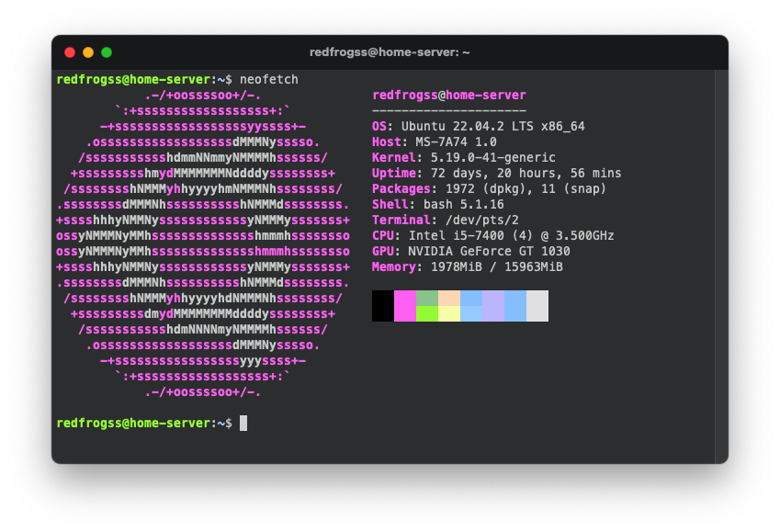Click the kernel version 5.19.0-41-generic
780x532 pixels.
coord(492,158)
